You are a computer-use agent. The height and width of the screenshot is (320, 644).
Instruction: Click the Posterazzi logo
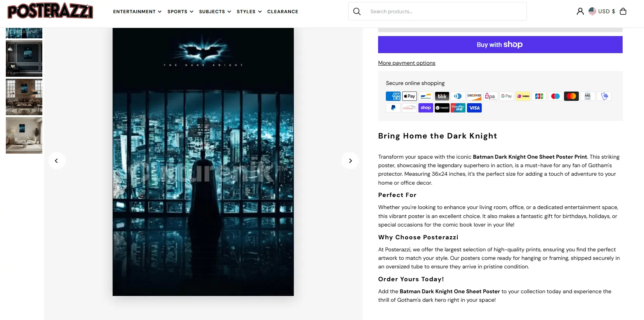pyautogui.click(x=50, y=11)
